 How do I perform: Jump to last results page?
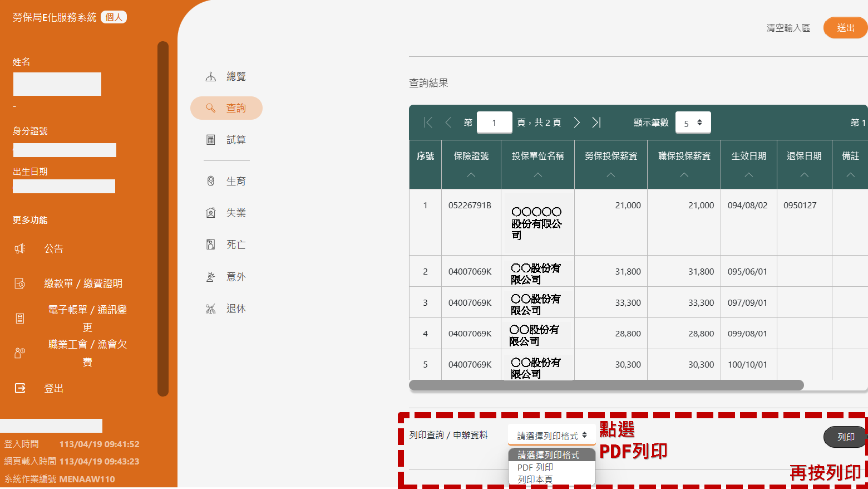click(596, 123)
